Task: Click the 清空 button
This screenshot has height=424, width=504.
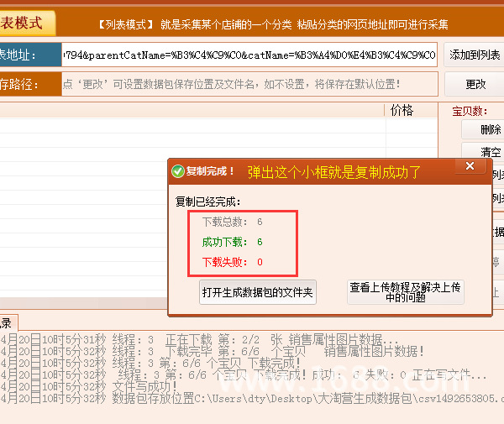Action: pos(483,151)
